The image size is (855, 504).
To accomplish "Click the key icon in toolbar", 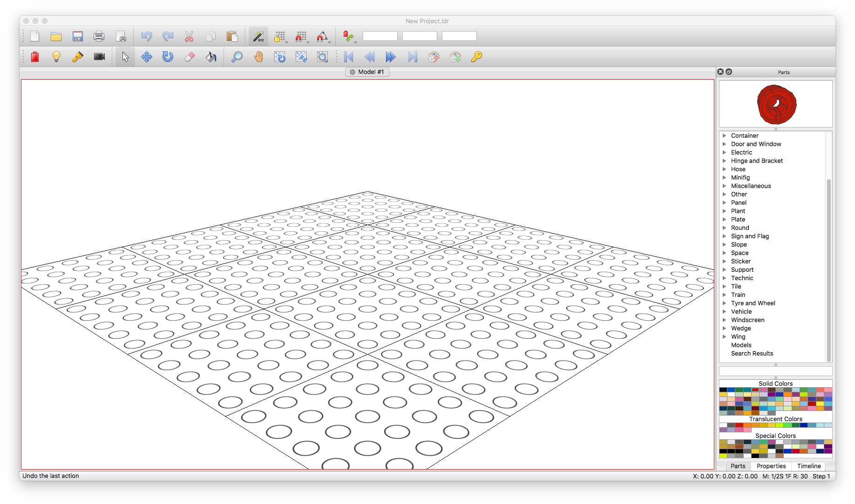I will point(476,57).
